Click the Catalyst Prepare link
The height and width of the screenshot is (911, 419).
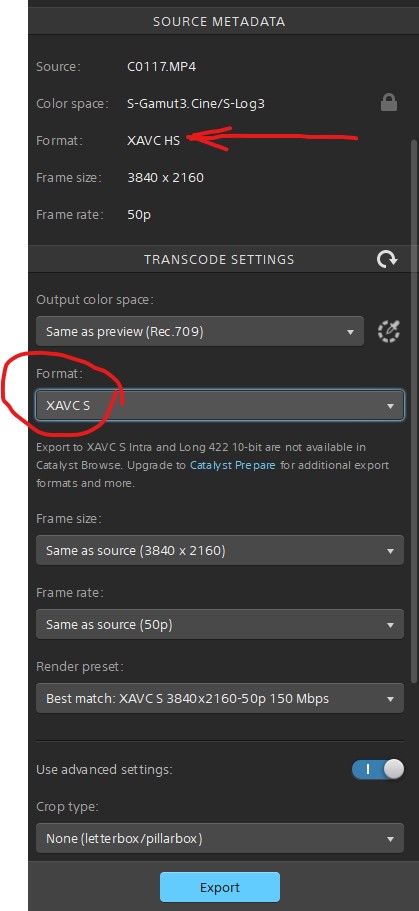(x=233, y=465)
